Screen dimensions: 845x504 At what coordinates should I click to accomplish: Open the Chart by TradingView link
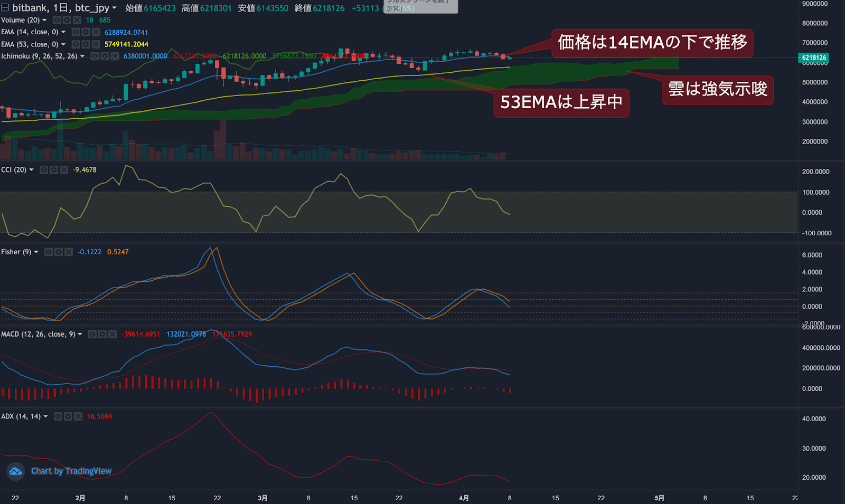click(71, 471)
